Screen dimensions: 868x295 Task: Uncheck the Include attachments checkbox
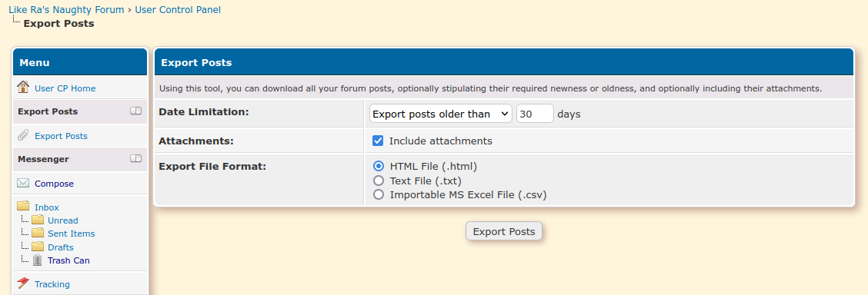(378, 141)
